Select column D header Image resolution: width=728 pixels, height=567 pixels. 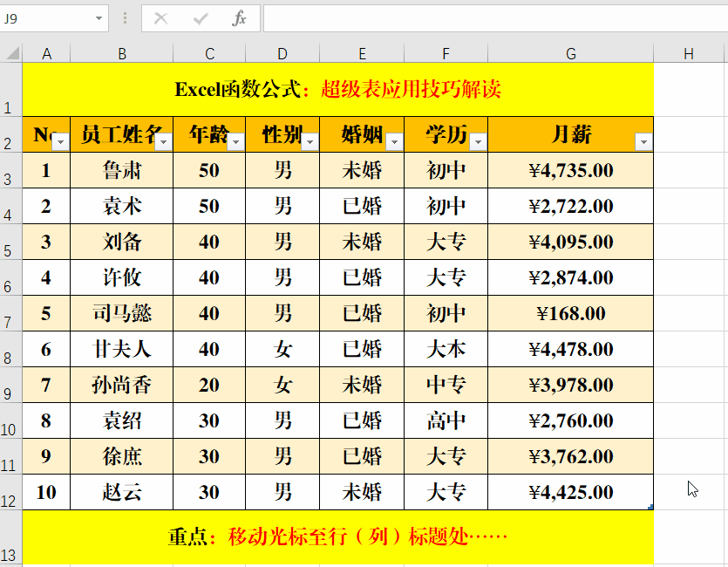click(x=282, y=53)
